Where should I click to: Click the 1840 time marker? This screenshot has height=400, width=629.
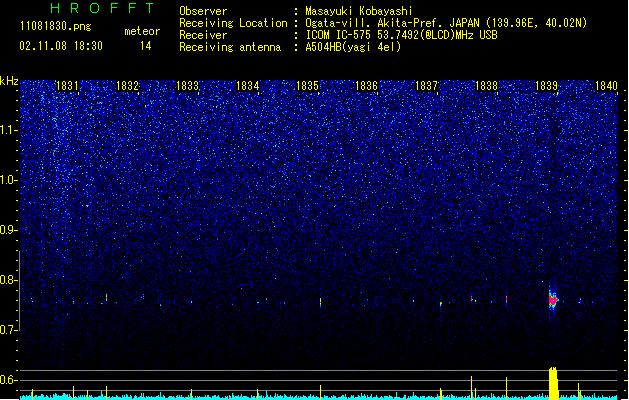coord(606,85)
